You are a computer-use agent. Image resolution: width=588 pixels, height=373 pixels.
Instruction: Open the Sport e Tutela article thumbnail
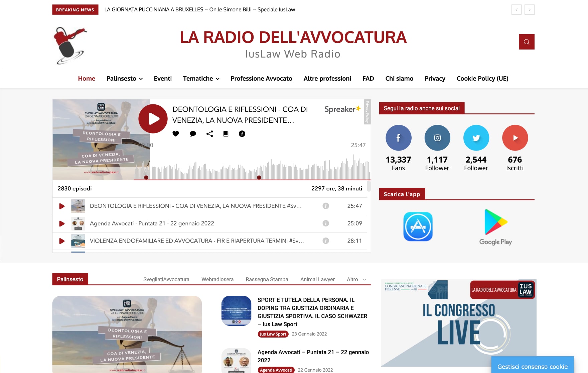(237, 311)
